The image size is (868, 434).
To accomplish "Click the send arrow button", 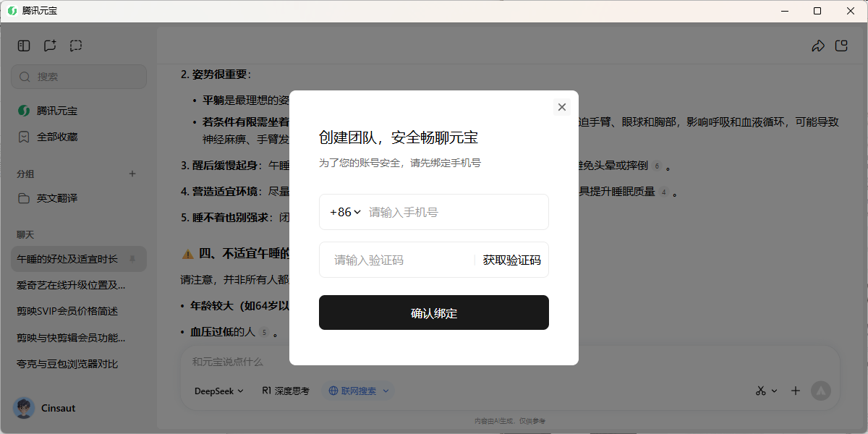I will pos(821,391).
